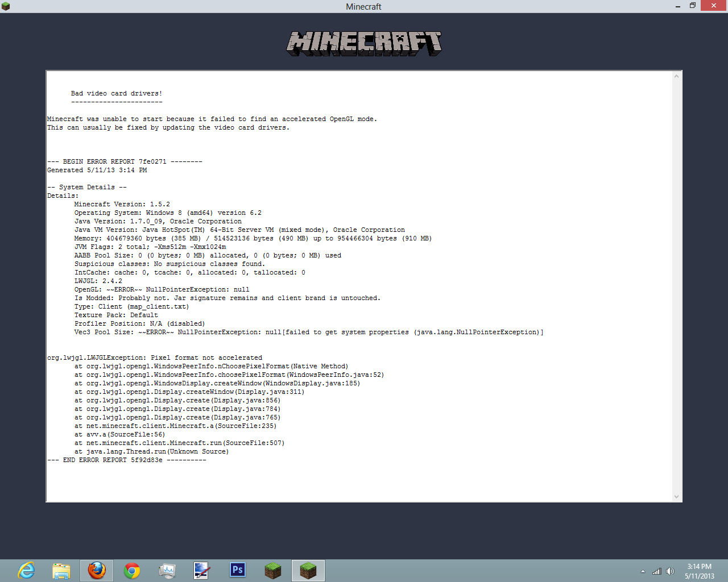The image size is (728, 582).
Task: Click the Minecraft logo banner
Action: tap(364, 43)
